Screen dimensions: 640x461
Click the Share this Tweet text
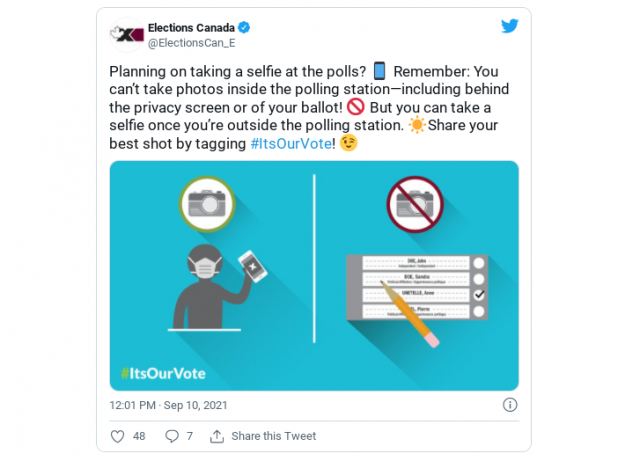273,436
